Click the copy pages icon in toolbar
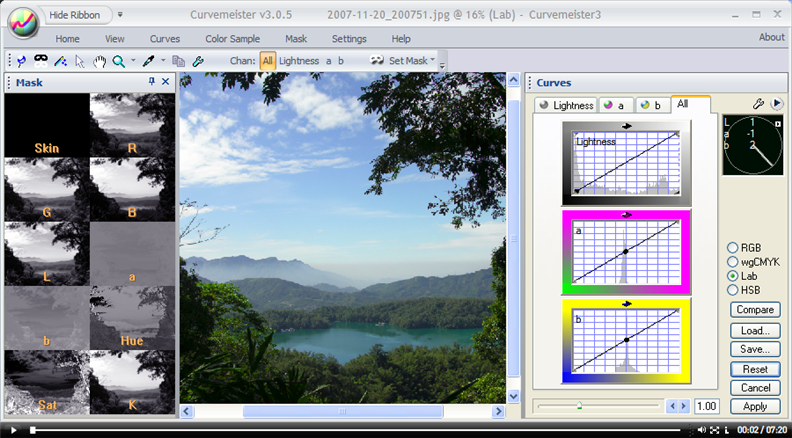The width and height of the screenshot is (792, 438). click(x=178, y=61)
